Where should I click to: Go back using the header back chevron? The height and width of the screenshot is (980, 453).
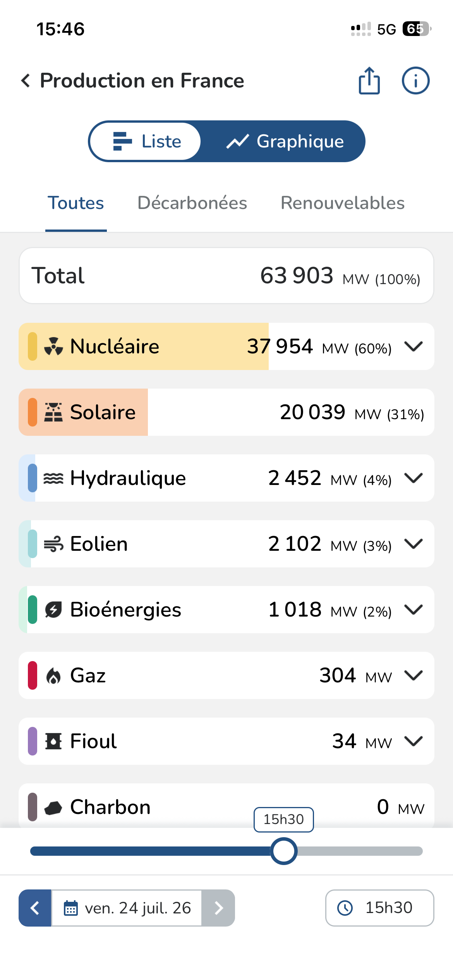tap(26, 81)
